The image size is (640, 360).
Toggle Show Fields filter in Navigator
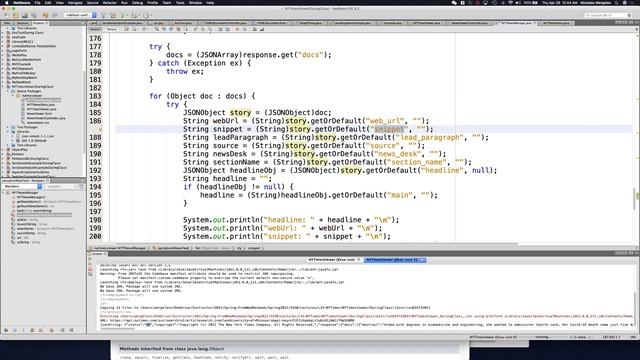pos(15,330)
